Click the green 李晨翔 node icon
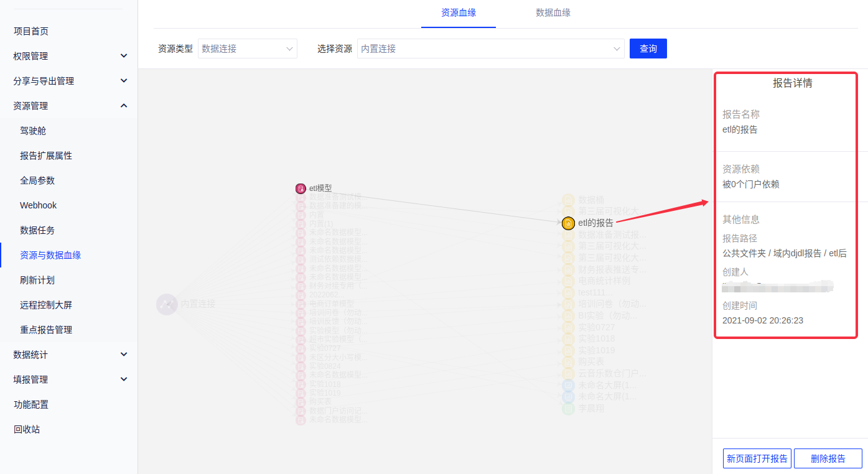Viewport: 868px width, 474px height. tap(568, 409)
